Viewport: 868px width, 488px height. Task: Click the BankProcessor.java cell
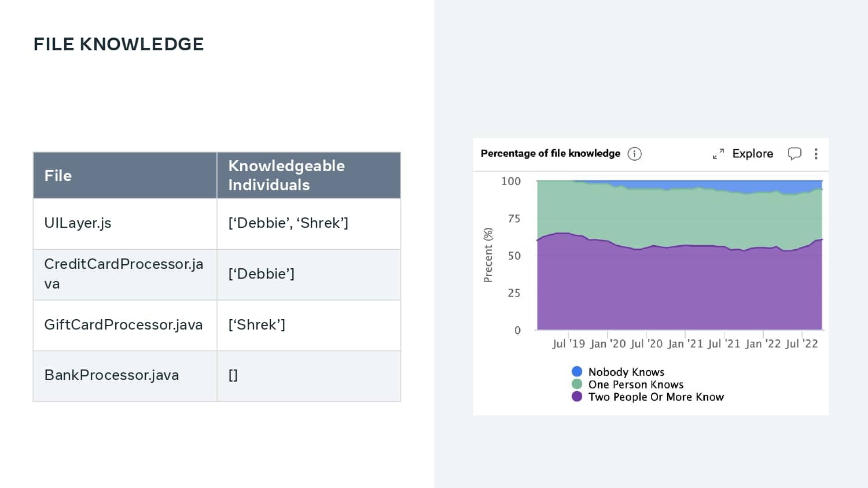pos(125,376)
